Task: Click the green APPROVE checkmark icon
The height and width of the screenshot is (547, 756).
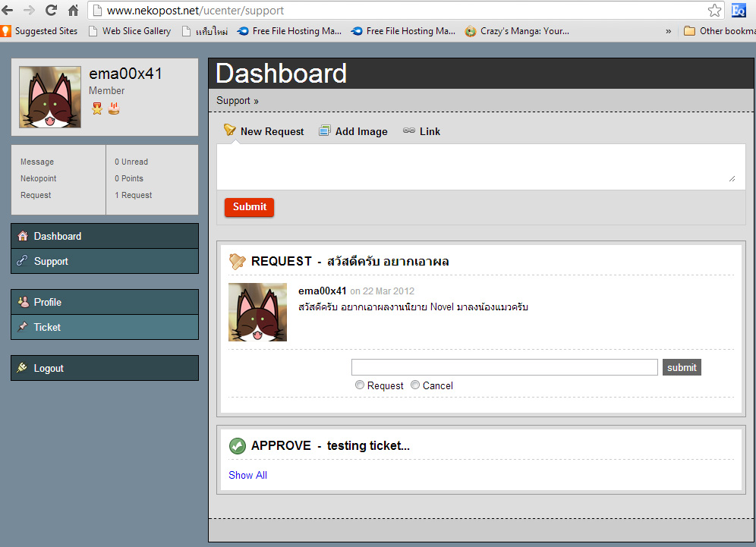Action: tap(238, 446)
